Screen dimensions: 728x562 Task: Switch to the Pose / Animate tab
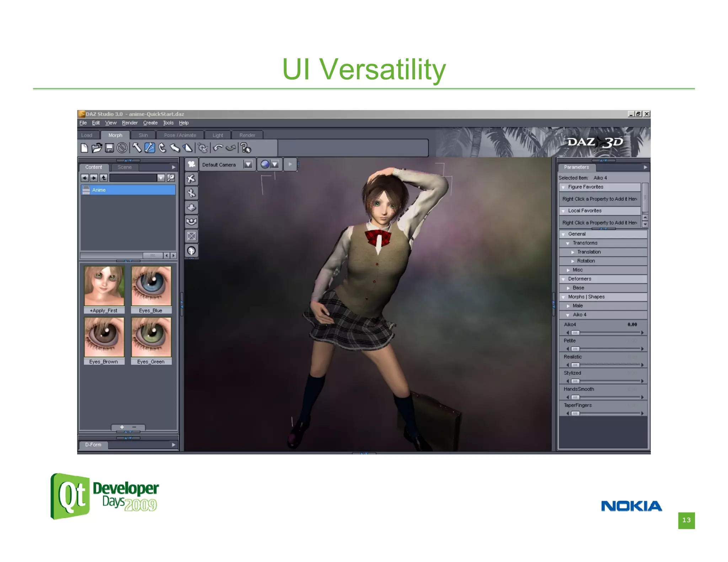(x=180, y=135)
